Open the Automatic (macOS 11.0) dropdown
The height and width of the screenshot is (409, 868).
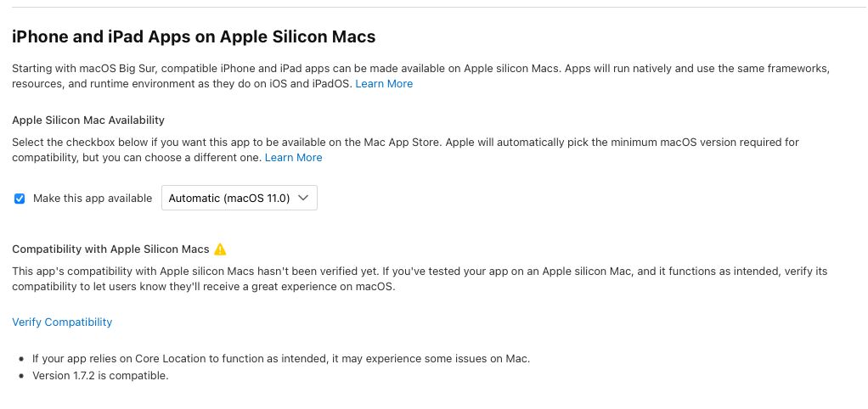point(239,199)
